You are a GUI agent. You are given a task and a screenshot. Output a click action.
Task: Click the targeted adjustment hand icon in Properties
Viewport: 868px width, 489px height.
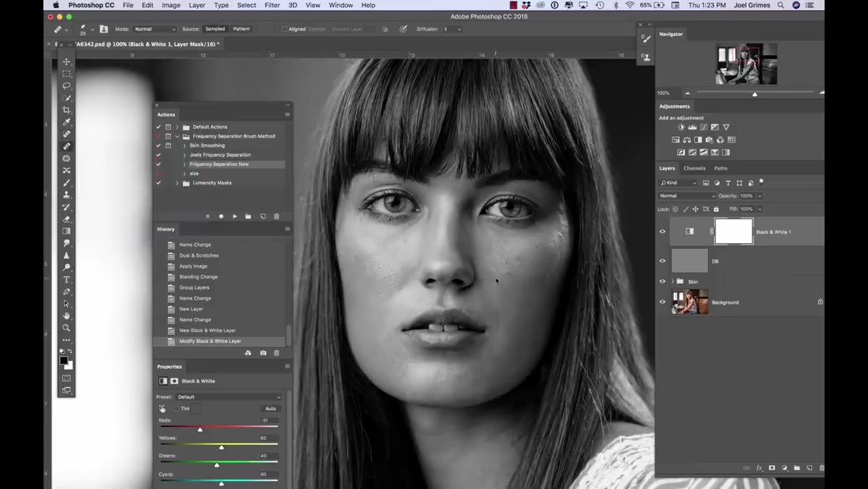pos(163,409)
